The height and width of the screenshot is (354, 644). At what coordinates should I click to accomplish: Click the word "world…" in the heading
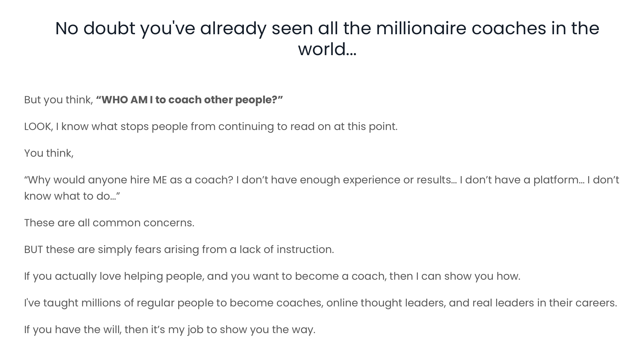click(x=327, y=49)
